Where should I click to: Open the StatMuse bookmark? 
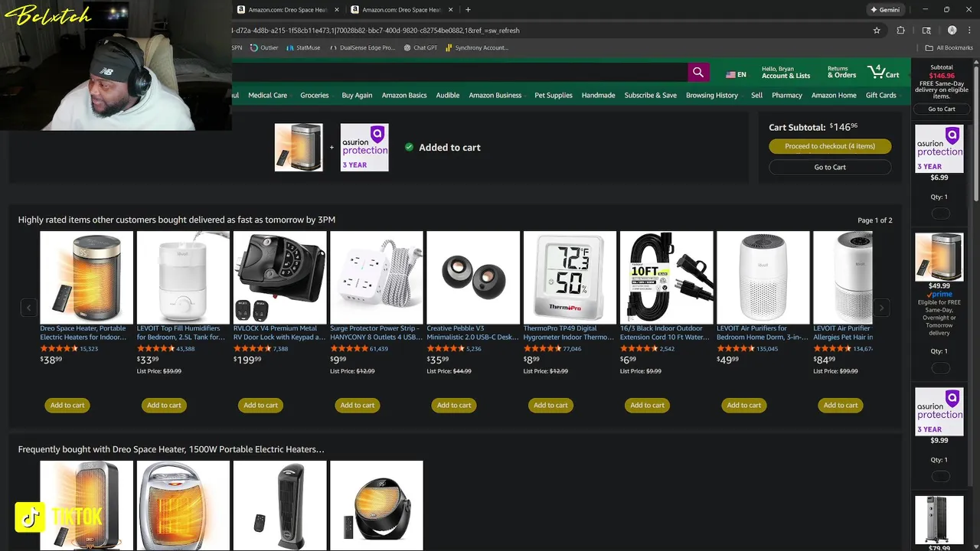coord(303,47)
